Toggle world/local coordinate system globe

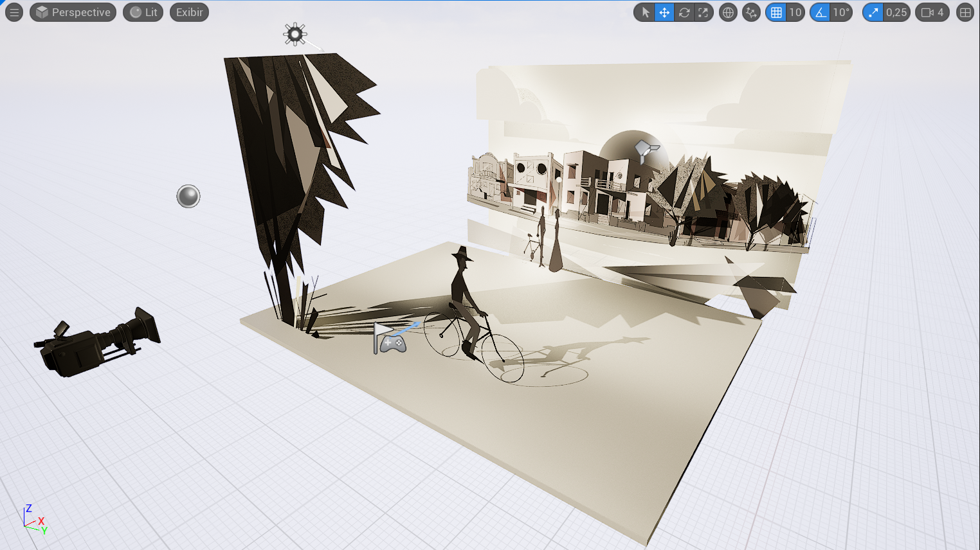tap(728, 12)
